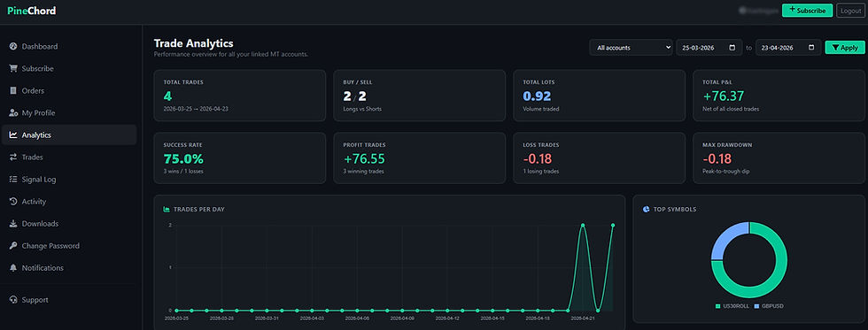Open the Signal Log page

click(69, 179)
